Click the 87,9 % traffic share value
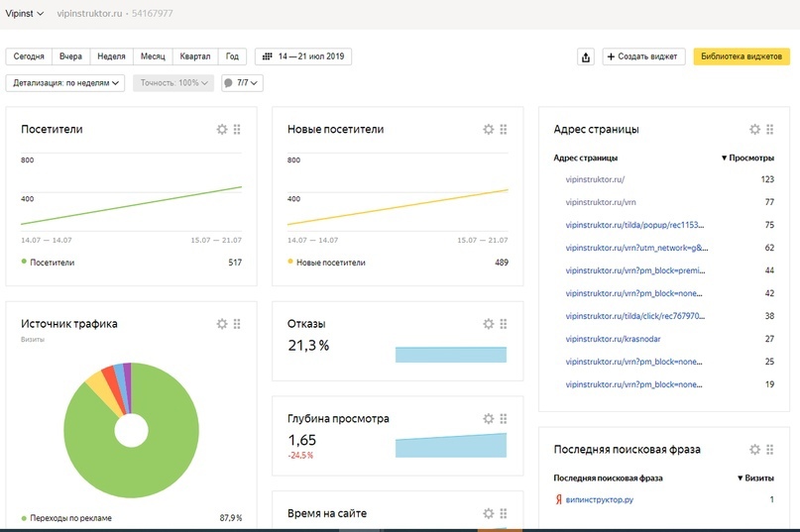 (x=231, y=518)
